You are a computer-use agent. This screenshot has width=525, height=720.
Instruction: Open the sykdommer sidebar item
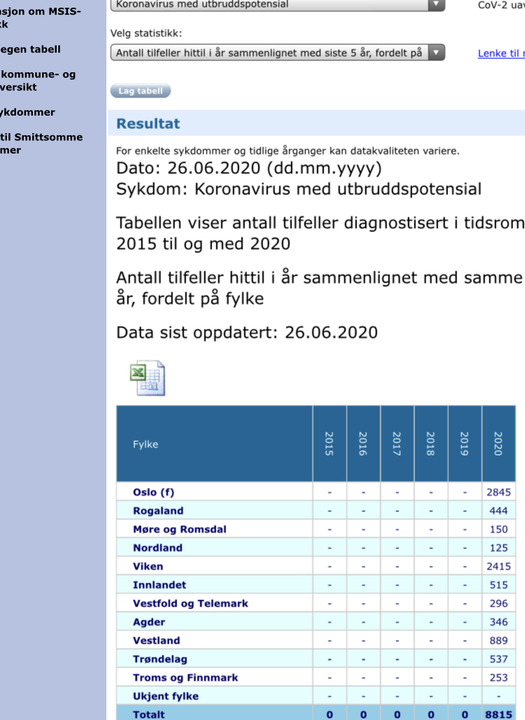[28, 112]
